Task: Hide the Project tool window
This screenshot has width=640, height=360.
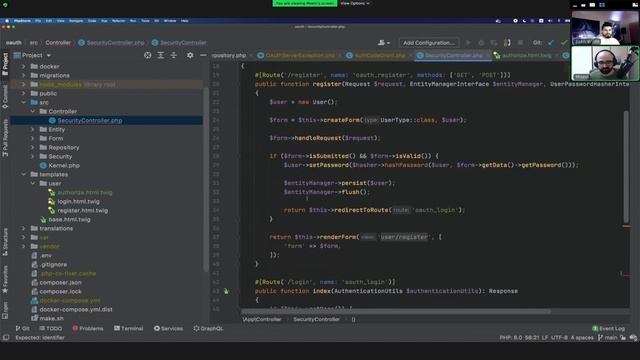Action: (203, 55)
